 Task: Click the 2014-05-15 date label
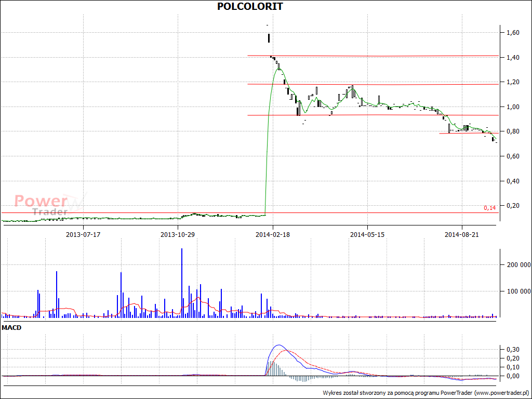[367, 234]
